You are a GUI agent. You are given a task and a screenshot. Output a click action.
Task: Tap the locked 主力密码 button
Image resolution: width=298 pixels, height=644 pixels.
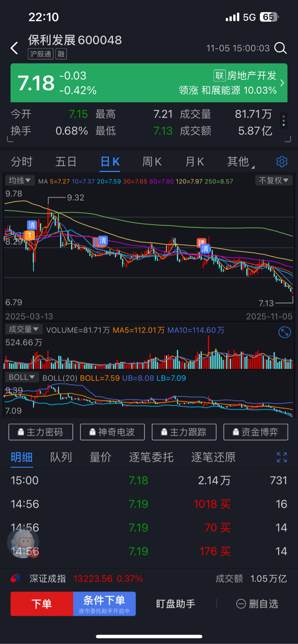tap(41, 432)
